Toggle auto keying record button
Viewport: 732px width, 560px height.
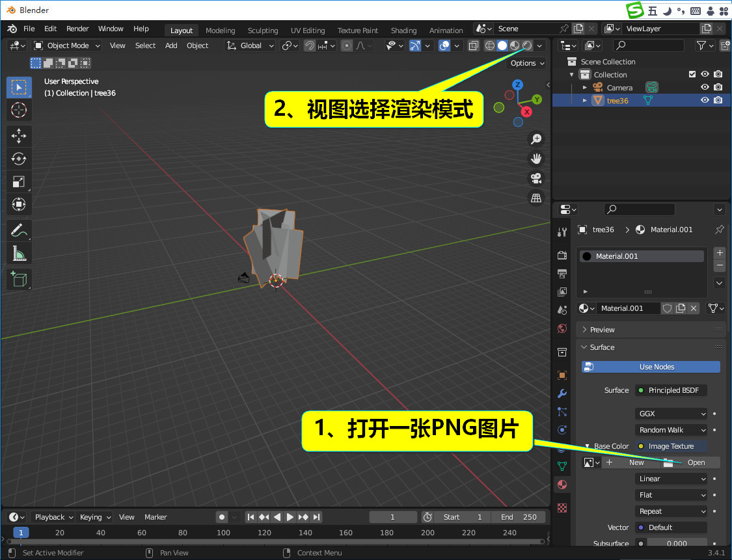click(x=222, y=517)
